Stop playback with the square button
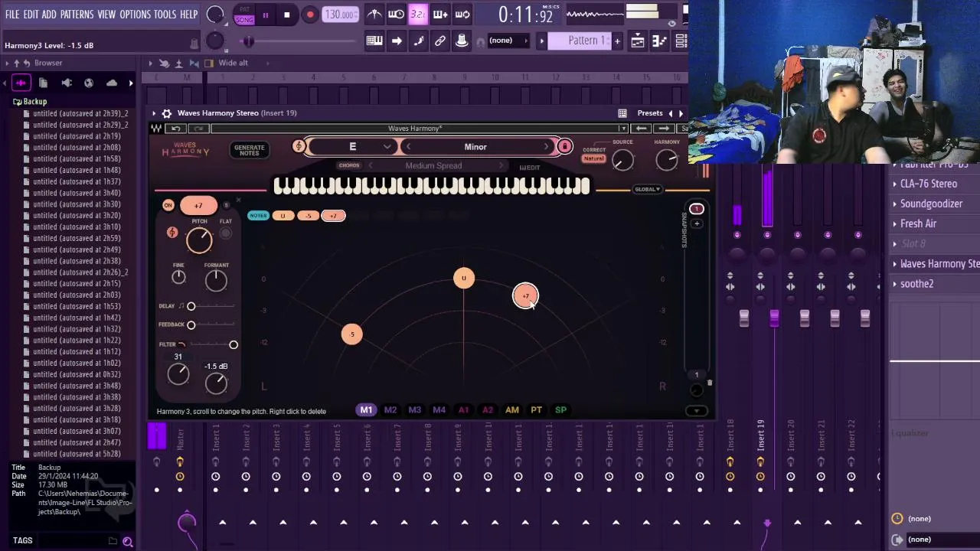Screen dimensions: 980x551 point(287,15)
